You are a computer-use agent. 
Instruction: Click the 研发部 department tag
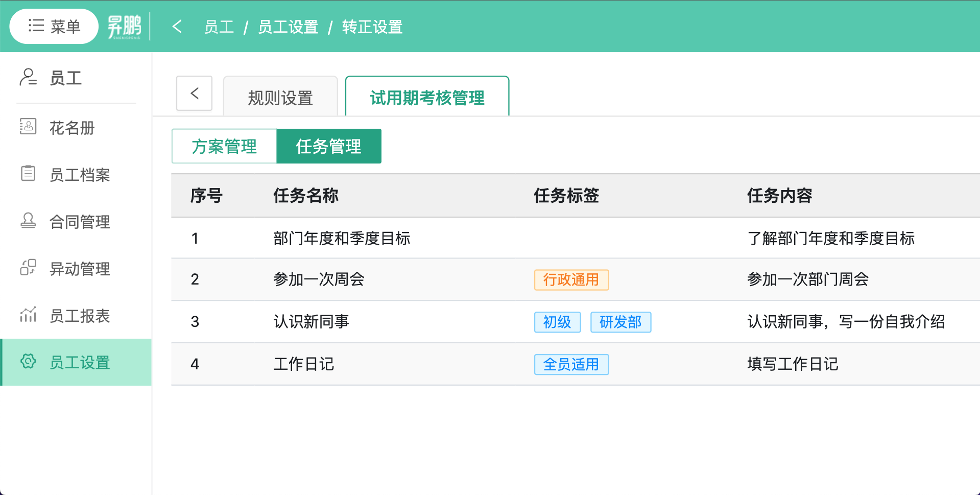620,322
